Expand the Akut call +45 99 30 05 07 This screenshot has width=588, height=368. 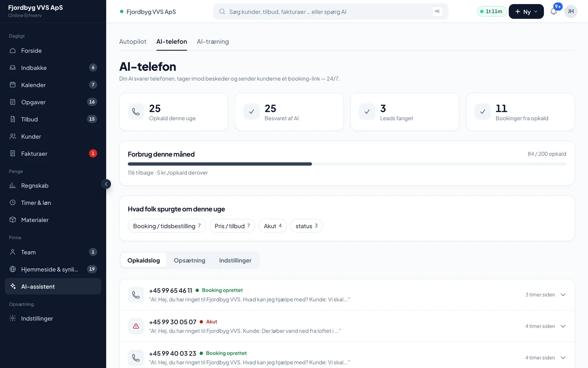(563, 326)
